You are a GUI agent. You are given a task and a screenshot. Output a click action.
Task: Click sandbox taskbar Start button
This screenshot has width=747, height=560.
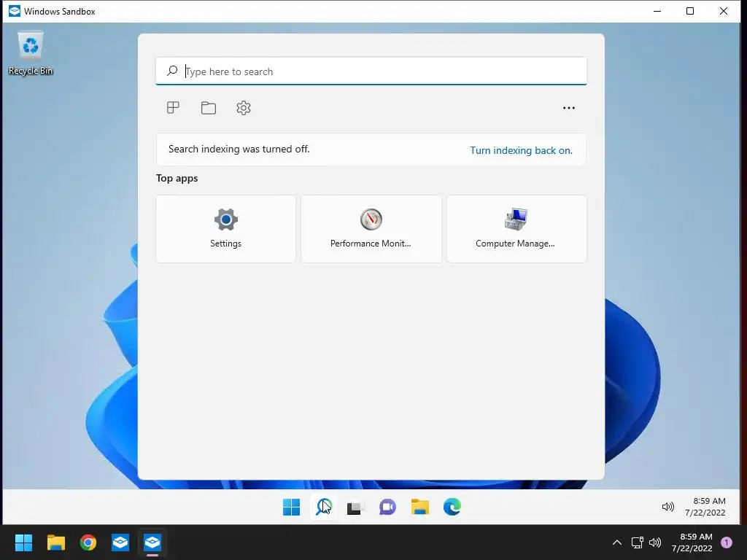pos(291,507)
